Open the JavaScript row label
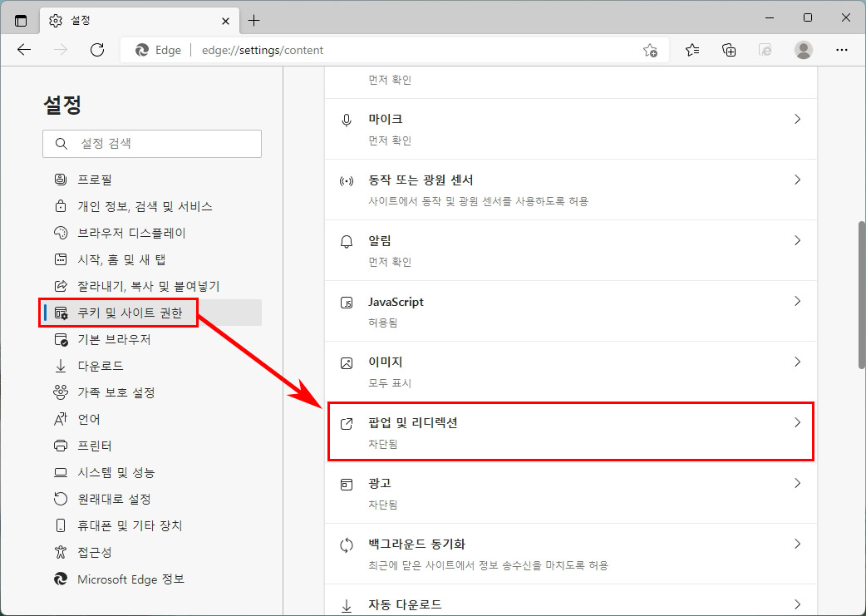Image resolution: width=866 pixels, height=616 pixels. click(x=396, y=302)
